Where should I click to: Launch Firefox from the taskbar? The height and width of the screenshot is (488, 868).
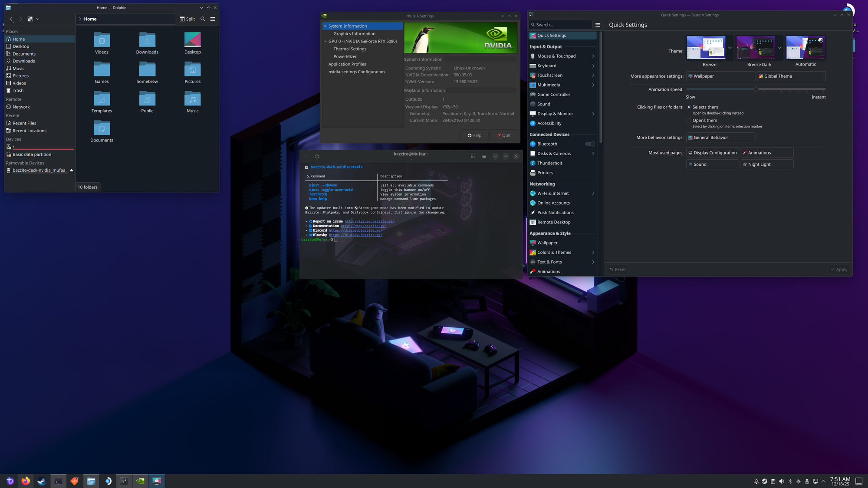[26, 481]
